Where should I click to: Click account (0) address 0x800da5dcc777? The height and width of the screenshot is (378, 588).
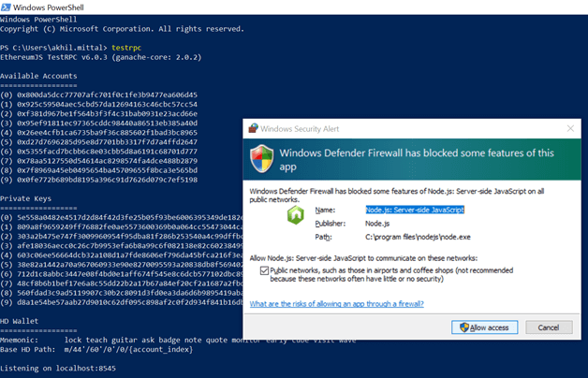click(108, 94)
